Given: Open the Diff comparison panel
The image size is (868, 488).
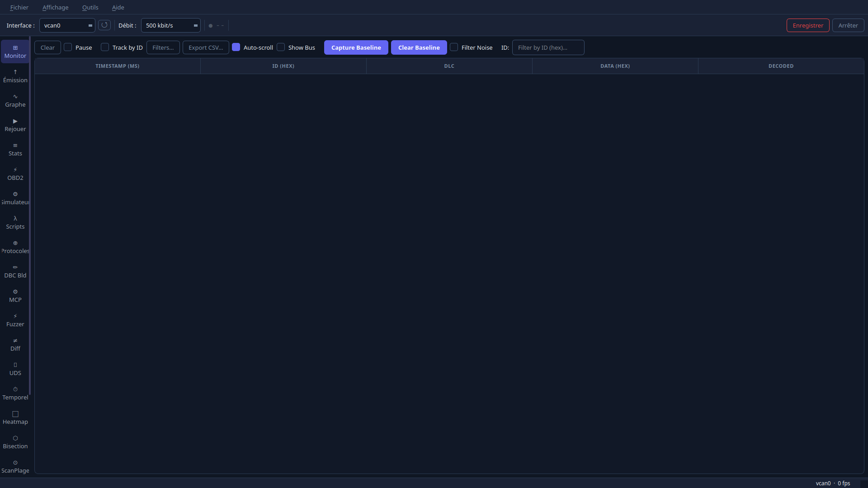Looking at the screenshot, I should click(15, 344).
